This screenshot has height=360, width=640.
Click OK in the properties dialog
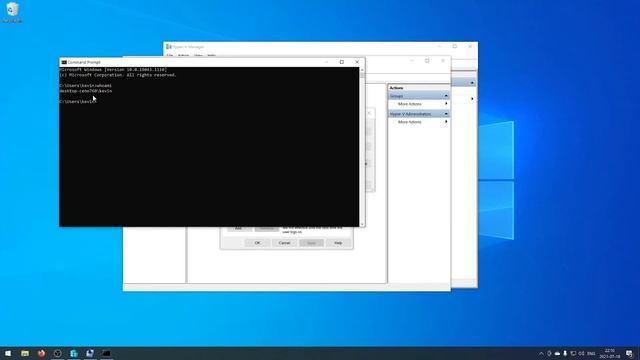pyautogui.click(x=257, y=243)
